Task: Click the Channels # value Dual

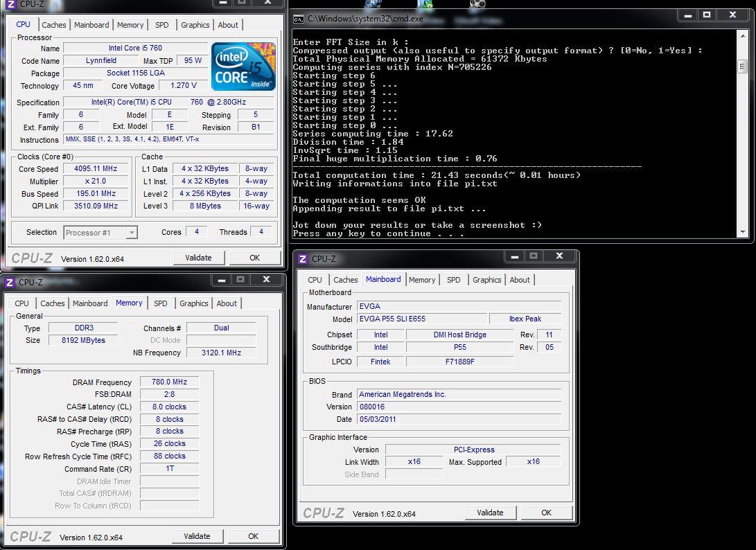Action: click(x=221, y=328)
